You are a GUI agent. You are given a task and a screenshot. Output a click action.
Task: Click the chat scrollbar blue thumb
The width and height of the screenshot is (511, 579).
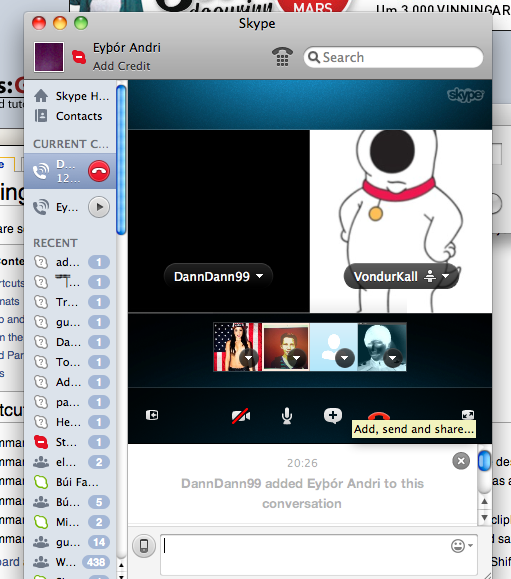(484, 460)
